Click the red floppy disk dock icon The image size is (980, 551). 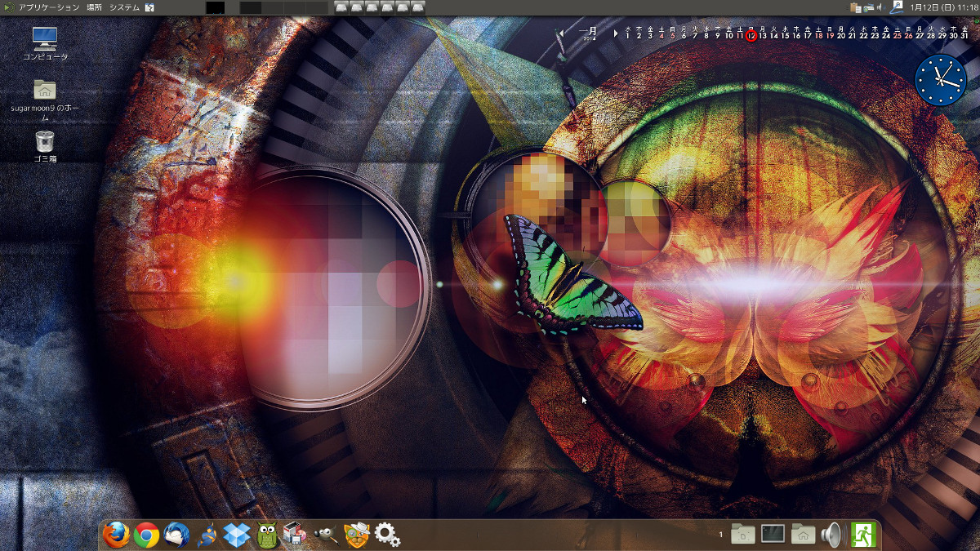(x=295, y=535)
